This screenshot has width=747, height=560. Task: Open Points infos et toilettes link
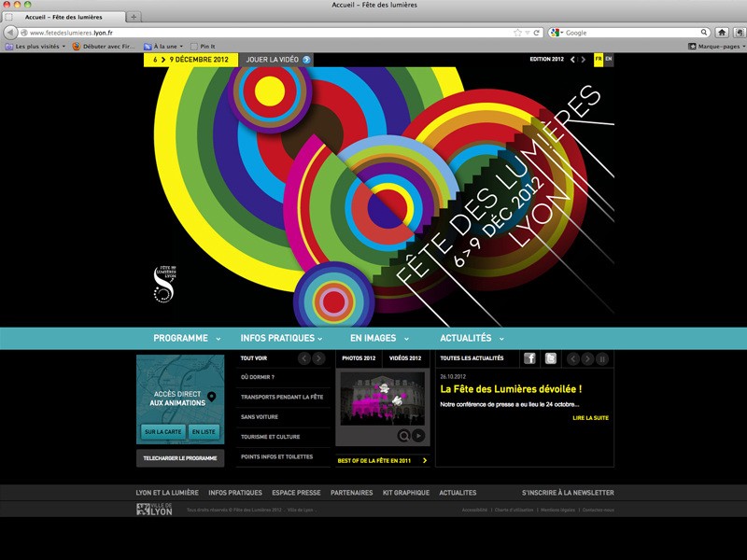[x=276, y=456]
